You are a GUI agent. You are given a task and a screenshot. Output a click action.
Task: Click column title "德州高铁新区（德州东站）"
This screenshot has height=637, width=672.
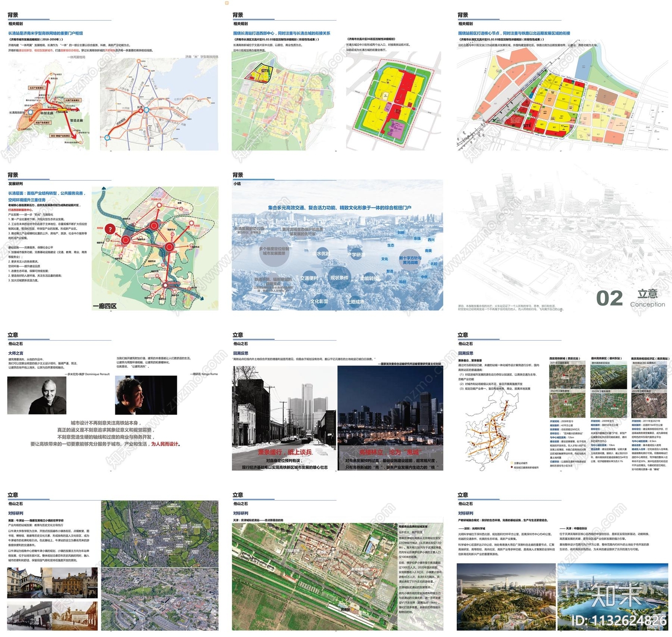[606, 359]
